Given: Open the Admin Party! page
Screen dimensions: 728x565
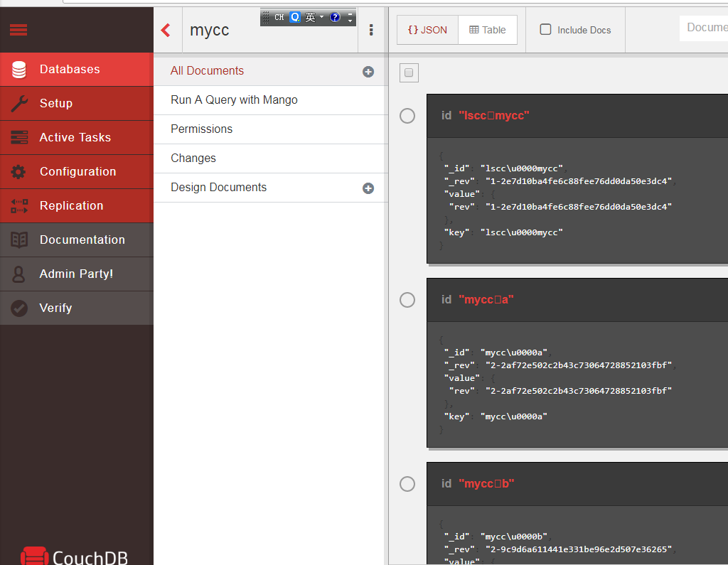Looking at the screenshot, I should coord(77,274).
